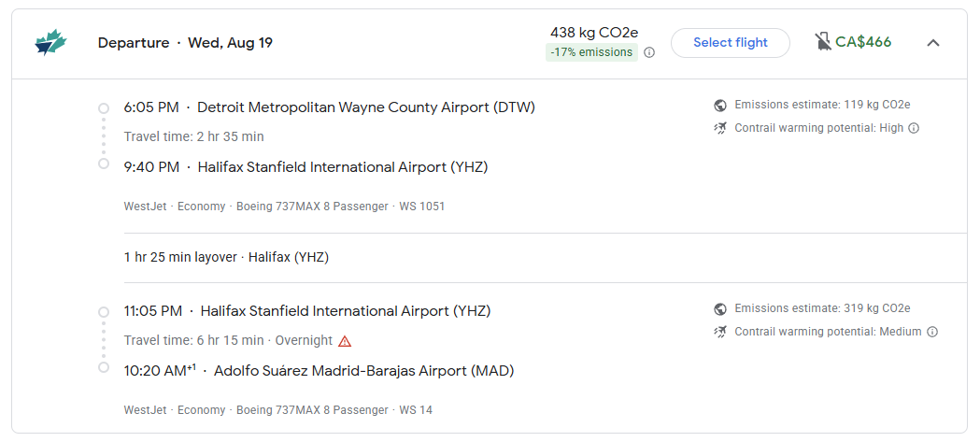Click globe icon next to 319 kg estimate
980x442 pixels.
coord(720,308)
